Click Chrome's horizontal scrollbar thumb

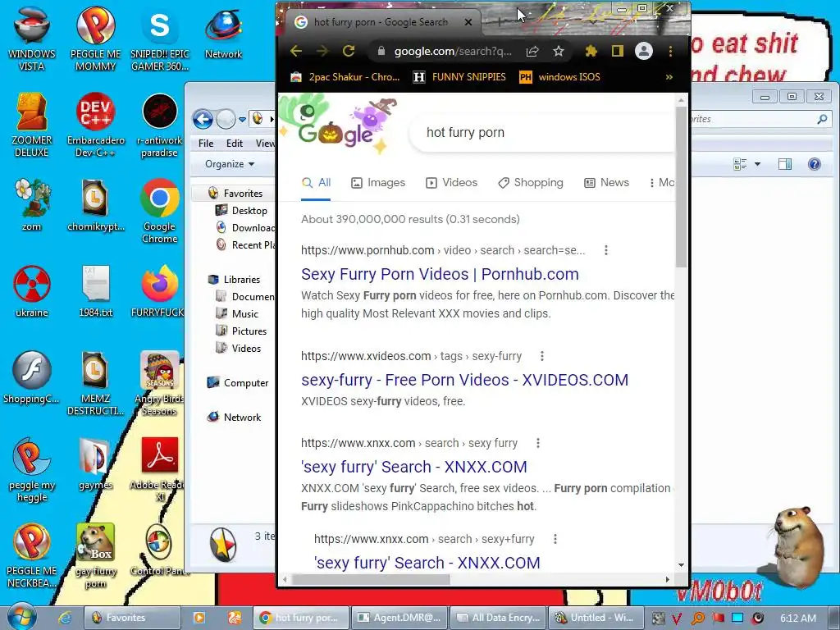[371, 579]
